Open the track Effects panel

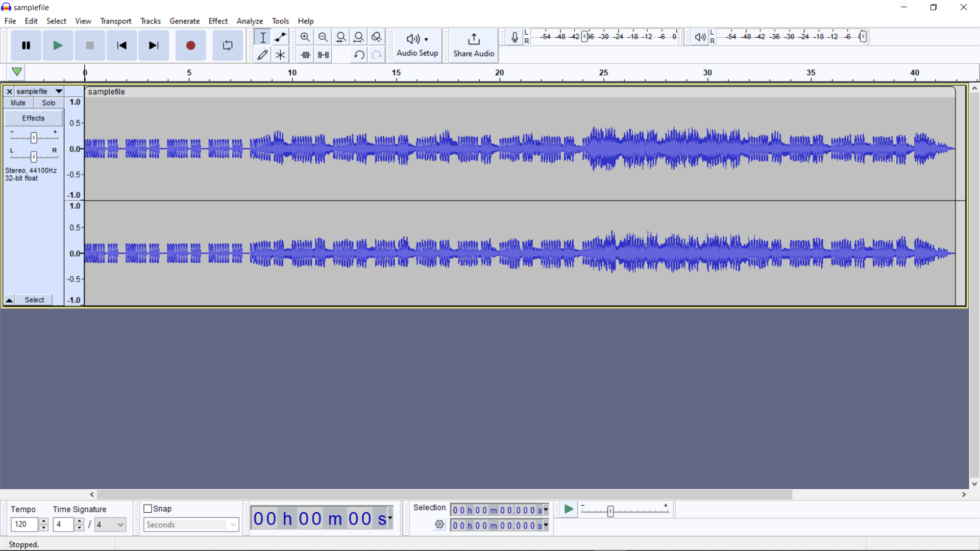coord(33,118)
